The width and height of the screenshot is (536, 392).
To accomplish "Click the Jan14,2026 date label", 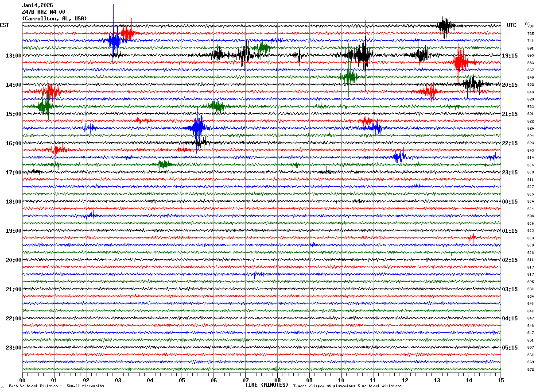I will pyautogui.click(x=37, y=5).
